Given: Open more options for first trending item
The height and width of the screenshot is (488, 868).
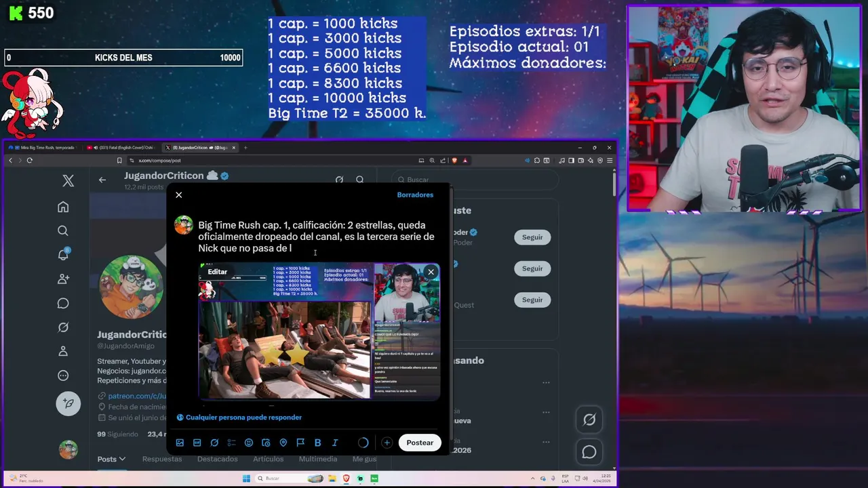Looking at the screenshot, I should pos(546,383).
